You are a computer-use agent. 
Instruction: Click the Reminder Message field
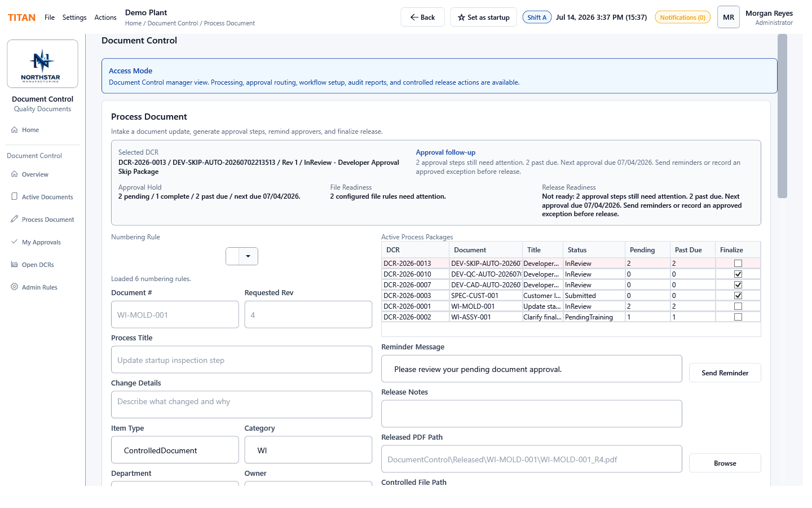[x=532, y=369]
